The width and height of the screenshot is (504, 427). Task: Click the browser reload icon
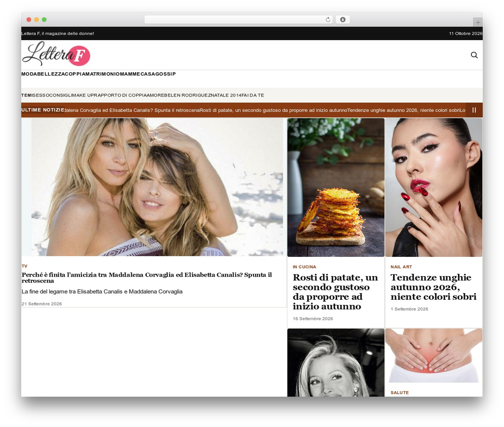tap(328, 20)
